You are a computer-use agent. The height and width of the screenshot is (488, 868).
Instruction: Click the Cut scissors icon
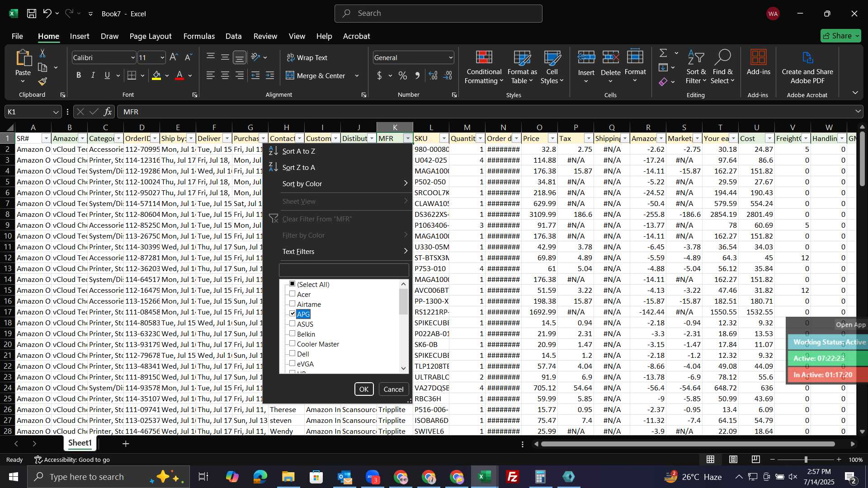pos(42,53)
